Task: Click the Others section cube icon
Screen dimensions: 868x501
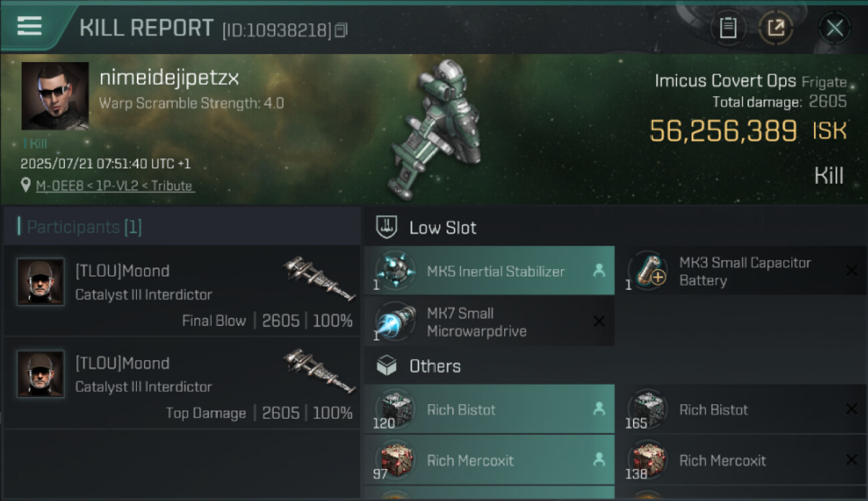Action: click(x=387, y=366)
